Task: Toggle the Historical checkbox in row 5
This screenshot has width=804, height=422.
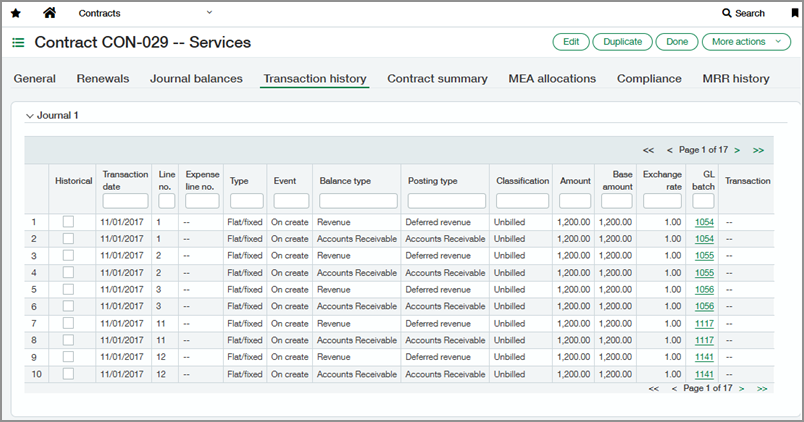Action: pos(68,290)
